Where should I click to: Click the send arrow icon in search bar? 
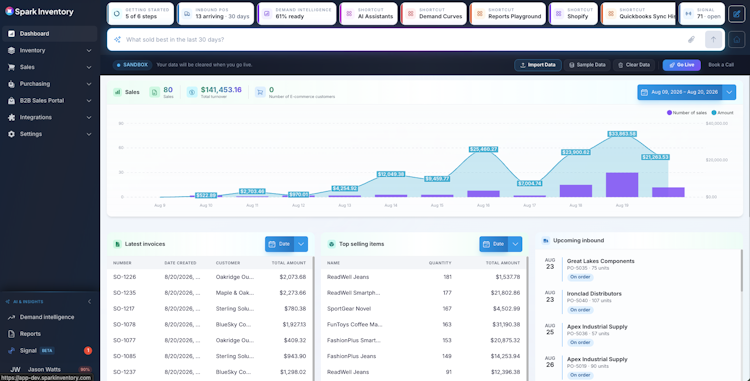pyautogui.click(x=713, y=40)
